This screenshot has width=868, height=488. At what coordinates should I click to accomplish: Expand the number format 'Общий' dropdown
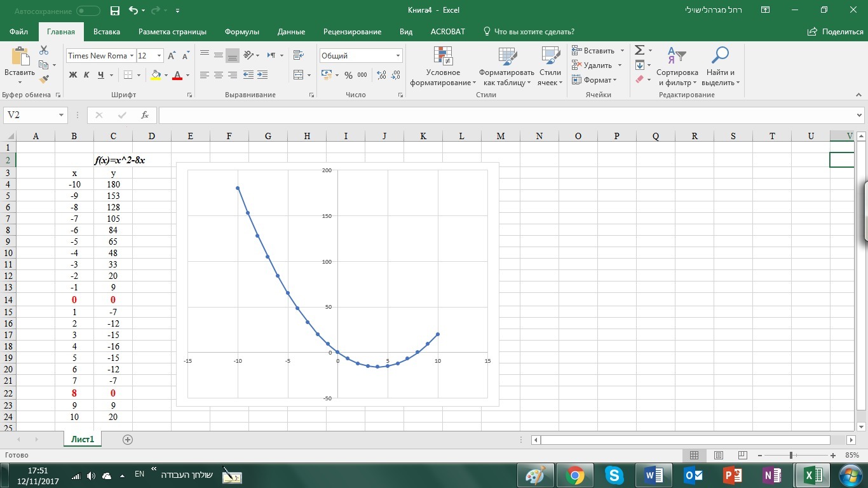398,56
